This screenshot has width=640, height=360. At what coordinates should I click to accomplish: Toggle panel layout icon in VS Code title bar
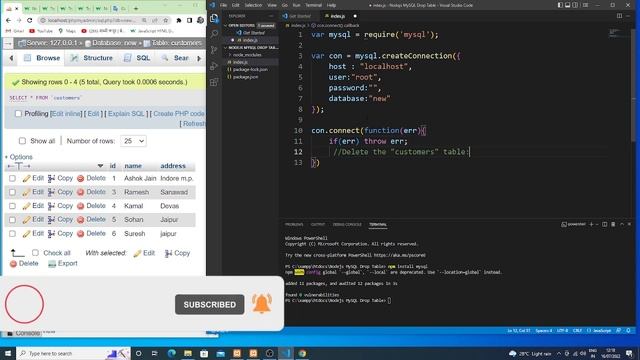(567, 5)
